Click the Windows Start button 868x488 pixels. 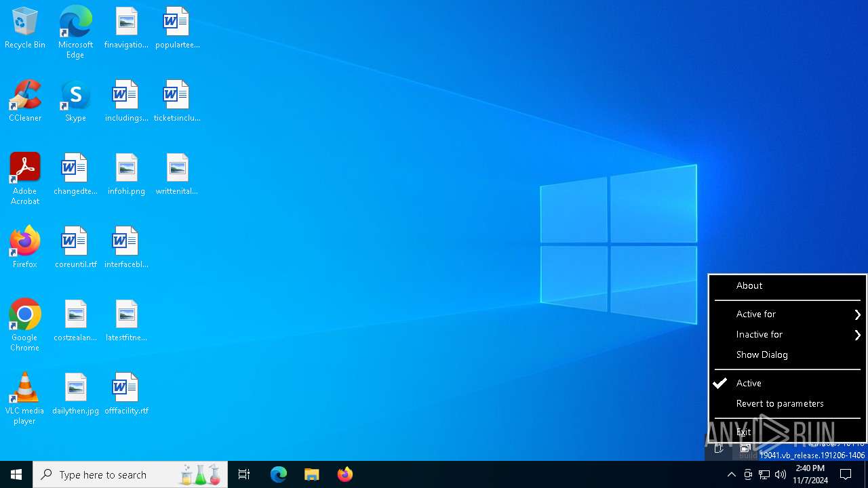16,474
